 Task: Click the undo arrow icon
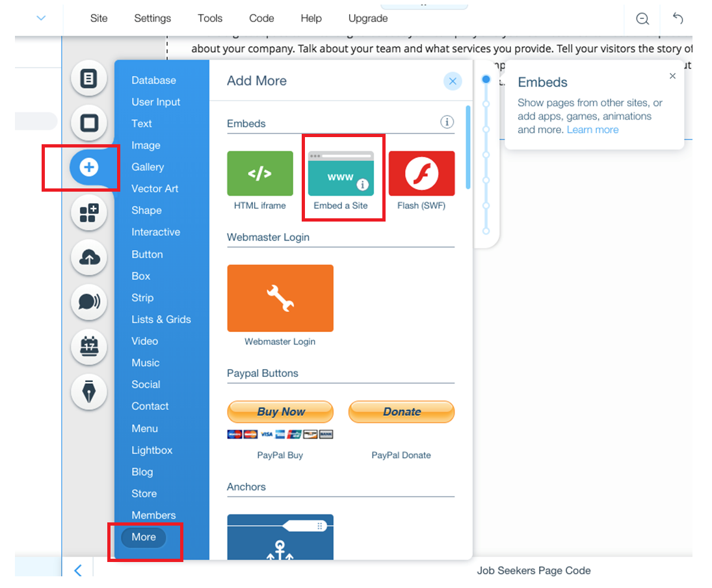pyautogui.click(x=678, y=18)
